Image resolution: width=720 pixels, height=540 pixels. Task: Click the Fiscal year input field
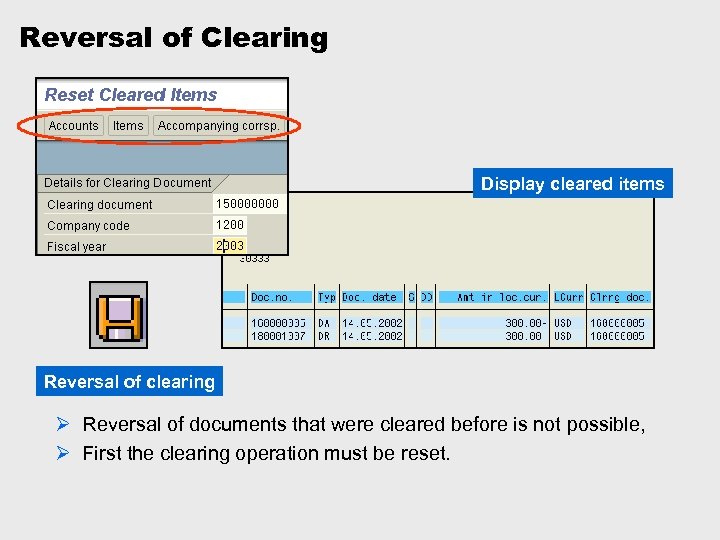click(230, 246)
